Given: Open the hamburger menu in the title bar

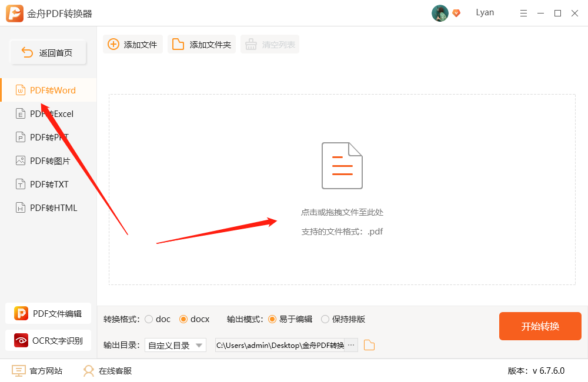Looking at the screenshot, I should [523, 14].
